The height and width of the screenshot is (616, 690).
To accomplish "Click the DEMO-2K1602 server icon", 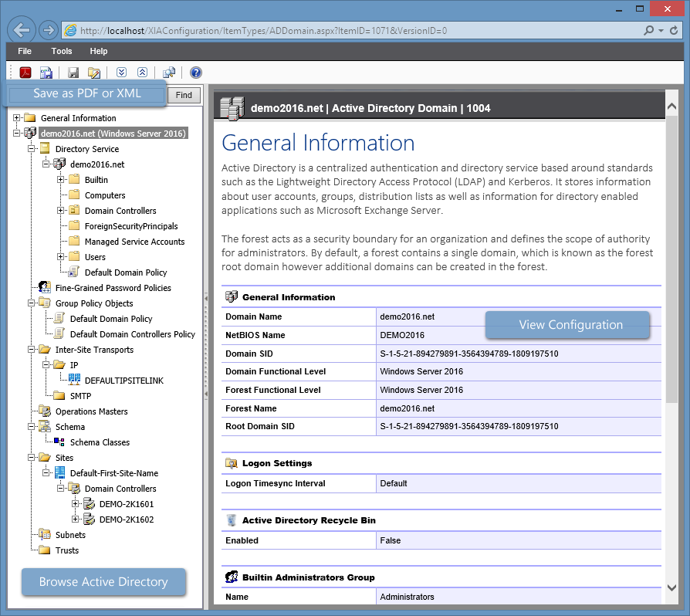I will click(x=89, y=520).
